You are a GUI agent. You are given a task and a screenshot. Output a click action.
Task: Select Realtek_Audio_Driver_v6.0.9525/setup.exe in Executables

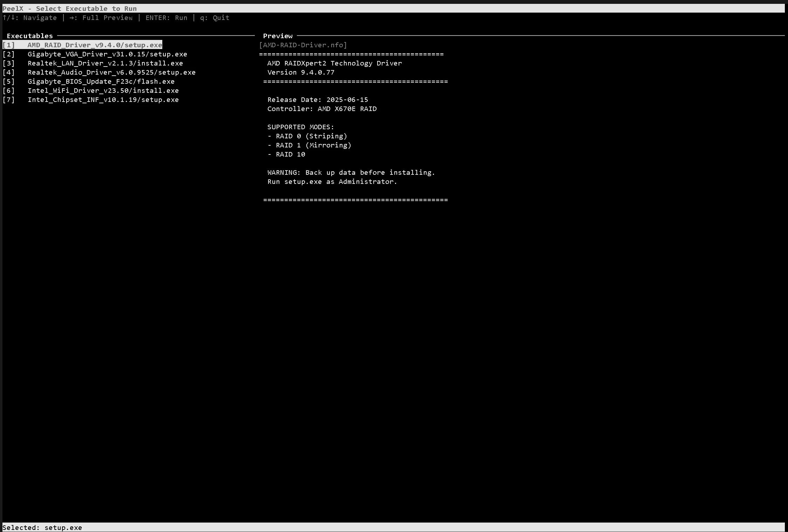click(x=111, y=72)
